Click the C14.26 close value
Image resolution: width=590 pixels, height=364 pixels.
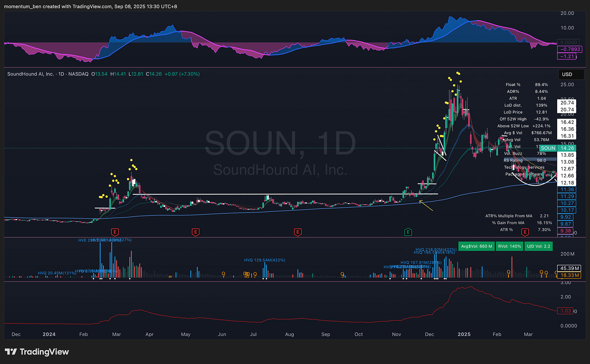click(154, 74)
